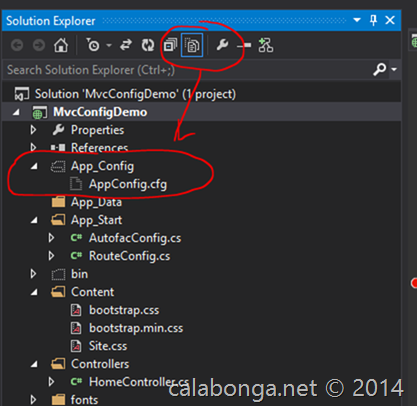Click the MvcConfigDemo web project icon
This screenshot has width=417, height=406.
pyautogui.click(x=40, y=113)
